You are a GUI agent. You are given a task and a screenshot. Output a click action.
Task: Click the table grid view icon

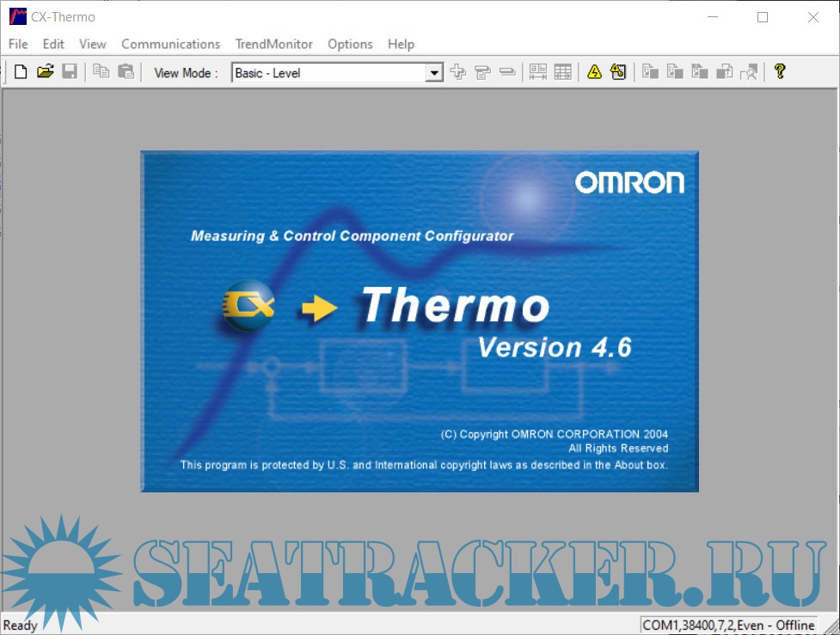coord(562,73)
